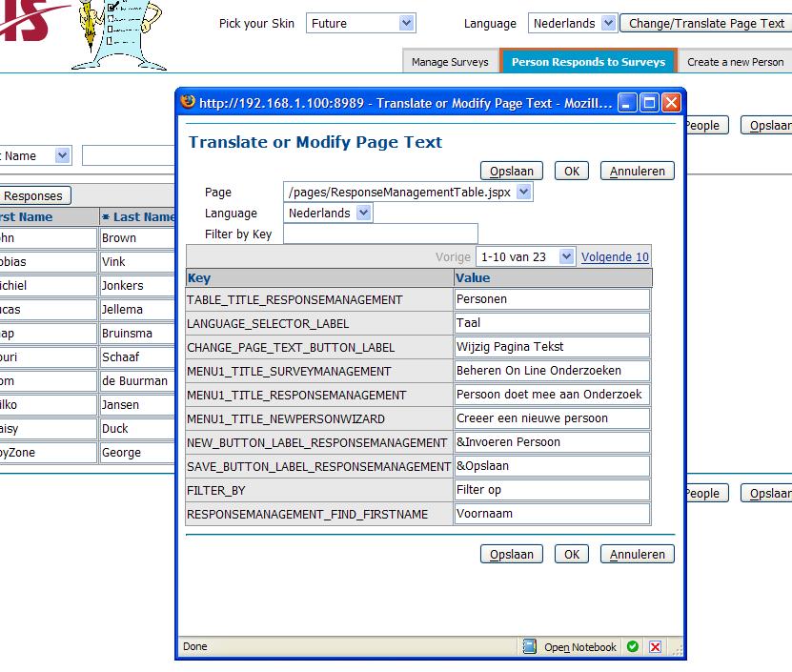This screenshot has width=792, height=672.
Task: Click the bottom Annuleren button
Action: [638, 554]
